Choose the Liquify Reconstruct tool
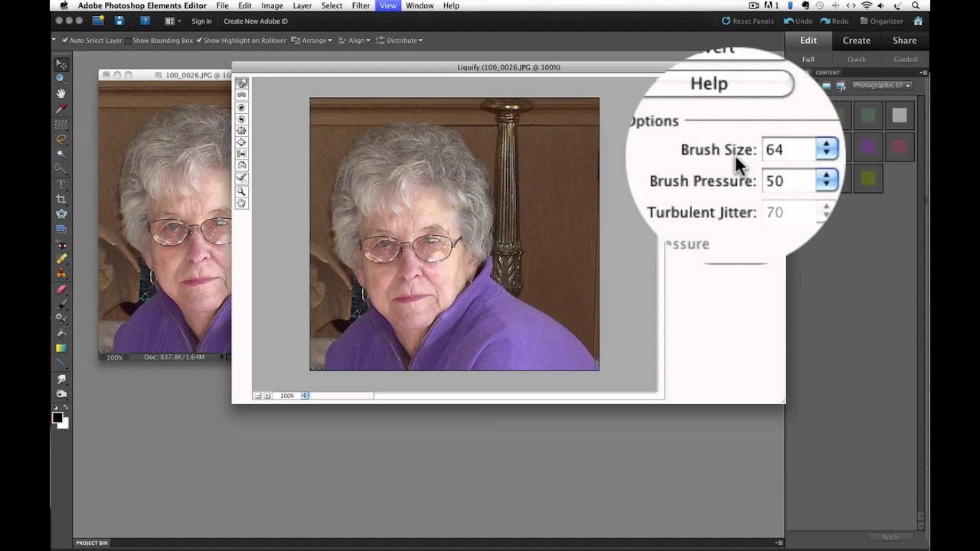 tap(242, 178)
